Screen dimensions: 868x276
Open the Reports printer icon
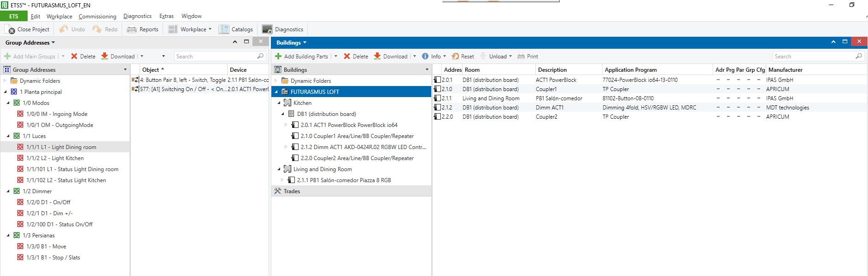(x=132, y=29)
